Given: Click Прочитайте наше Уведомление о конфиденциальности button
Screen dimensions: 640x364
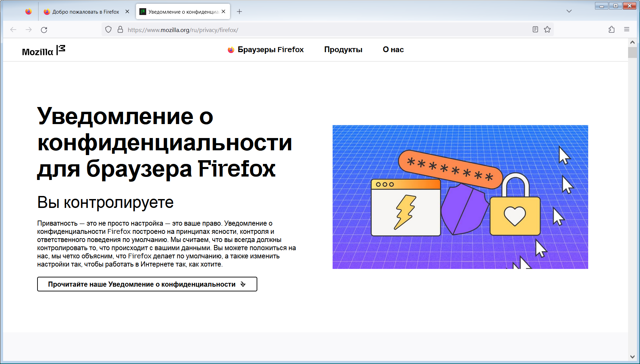Looking at the screenshot, I should 147,284.
